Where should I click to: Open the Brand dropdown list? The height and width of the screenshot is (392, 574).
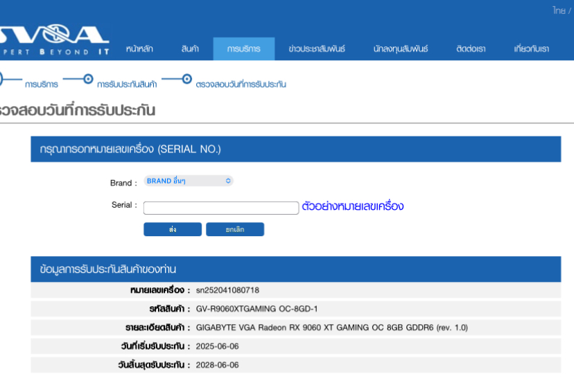tap(188, 181)
